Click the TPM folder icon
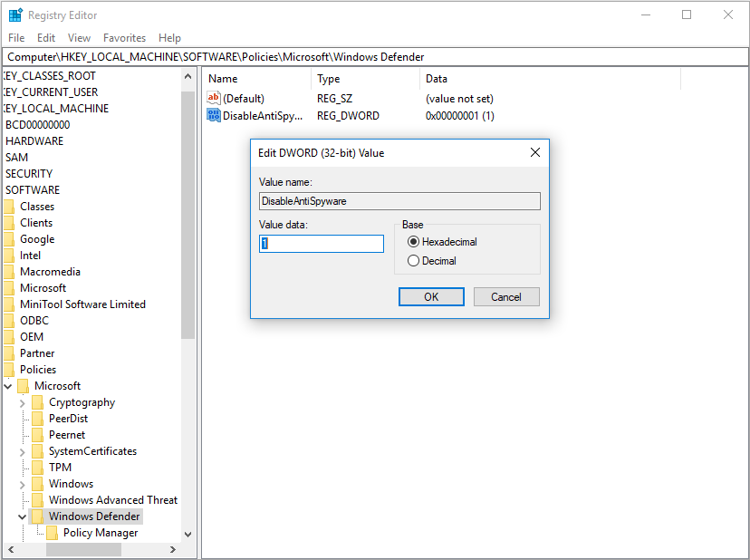Screen dimensions: 750x560 (x=37, y=468)
